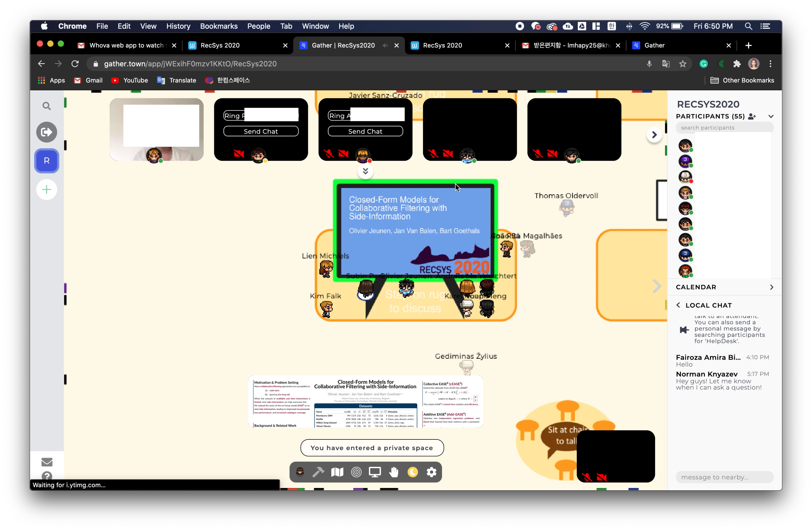This screenshot has width=812, height=530.
Task: Select the screen/display share icon
Action: point(375,472)
